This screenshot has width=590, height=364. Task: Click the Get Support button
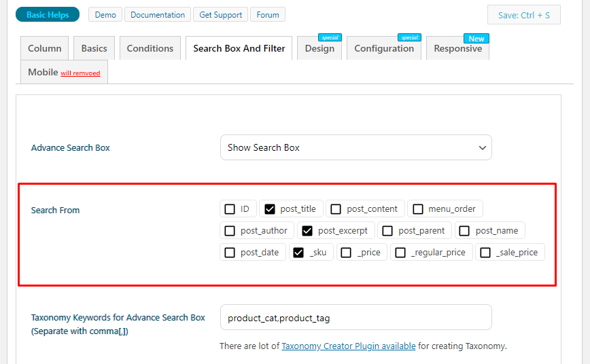[220, 15]
